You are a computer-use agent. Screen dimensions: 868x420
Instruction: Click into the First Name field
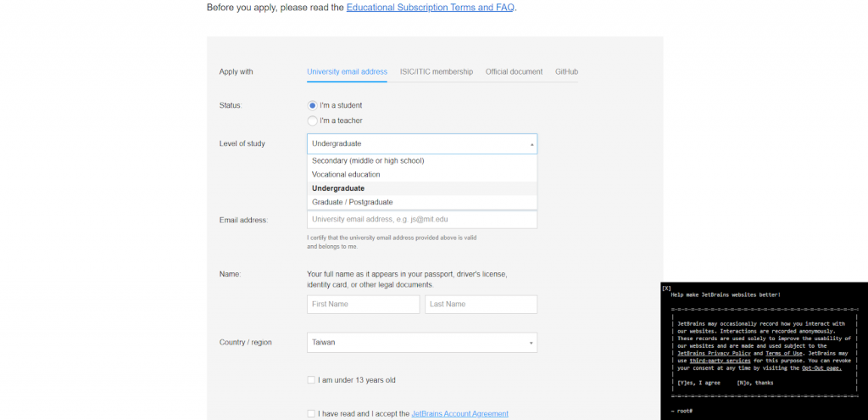pyautogui.click(x=363, y=305)
